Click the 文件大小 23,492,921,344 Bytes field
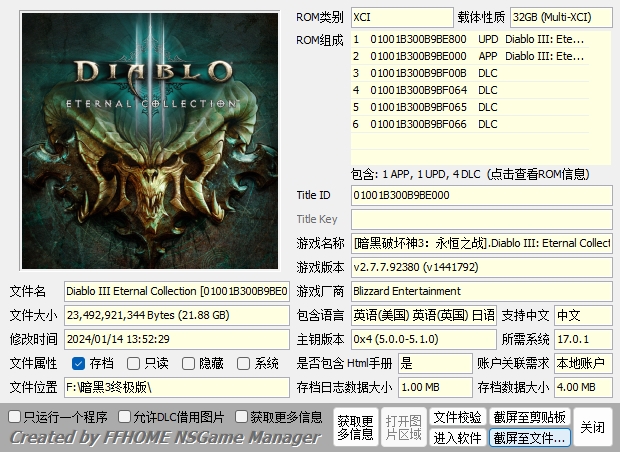This screenshot has width=620, height=452. 177,316
